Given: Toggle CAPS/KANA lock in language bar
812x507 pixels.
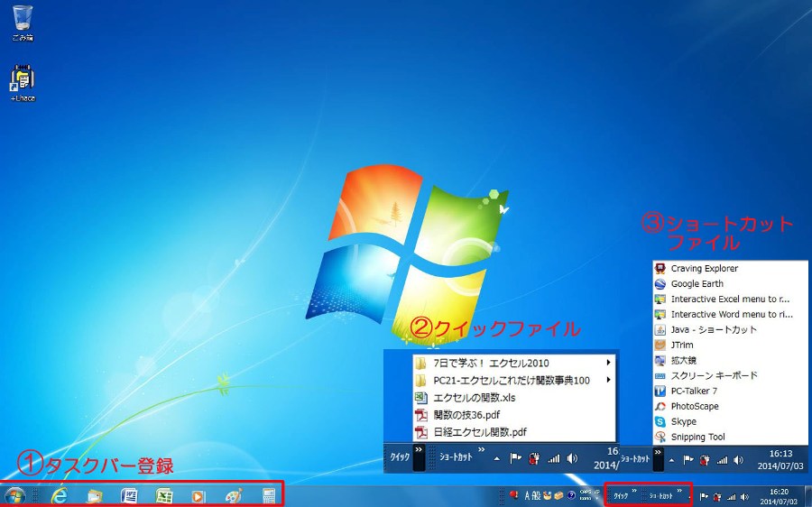Looking at the screenshot, I should [x=586, y=495].
